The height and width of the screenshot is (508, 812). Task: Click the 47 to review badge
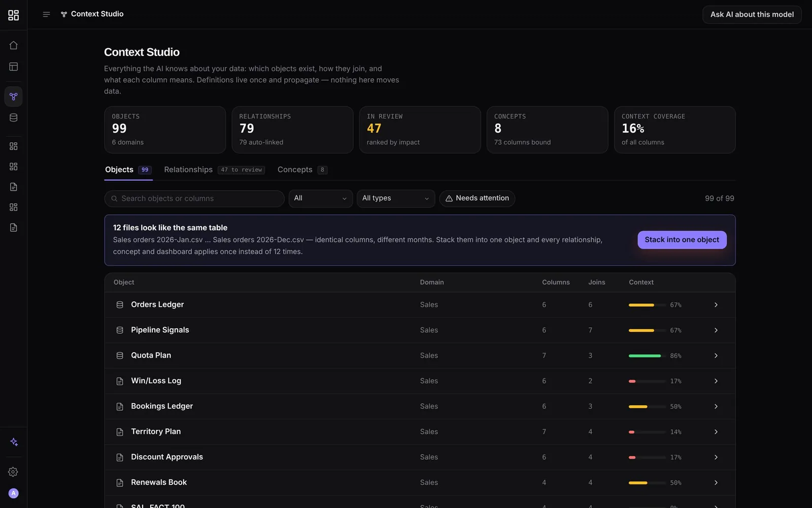242,170
